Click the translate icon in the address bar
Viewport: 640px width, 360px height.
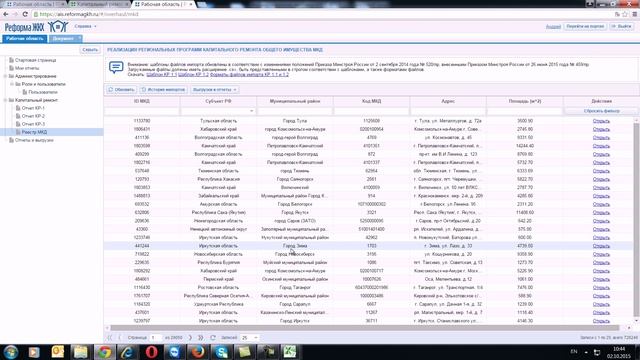617,14
